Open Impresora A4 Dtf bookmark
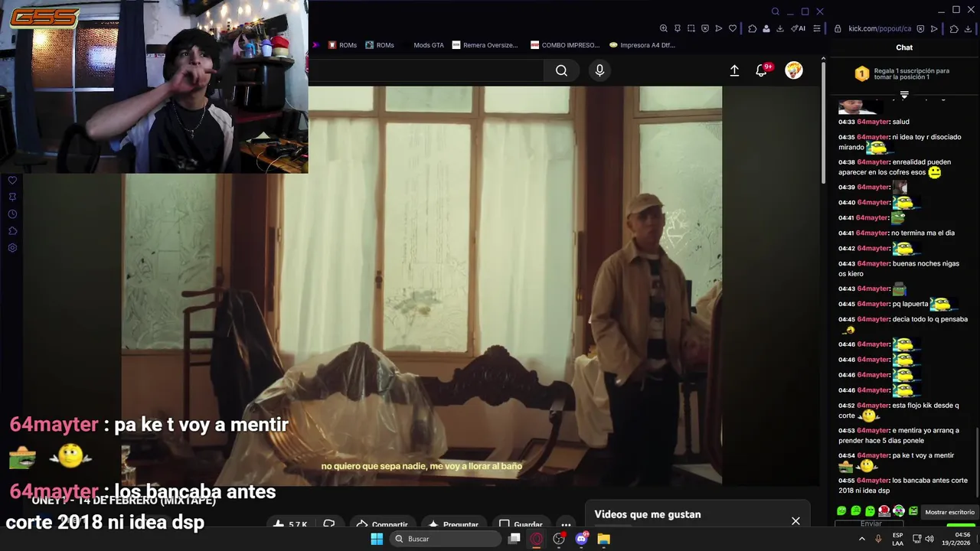980x551 pixels. [x=642, y=45]
